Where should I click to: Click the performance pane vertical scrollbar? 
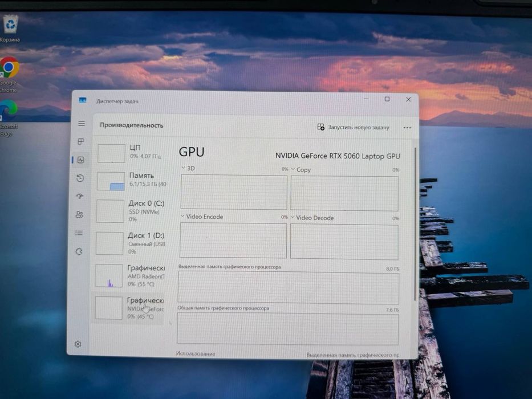(415, 224)
